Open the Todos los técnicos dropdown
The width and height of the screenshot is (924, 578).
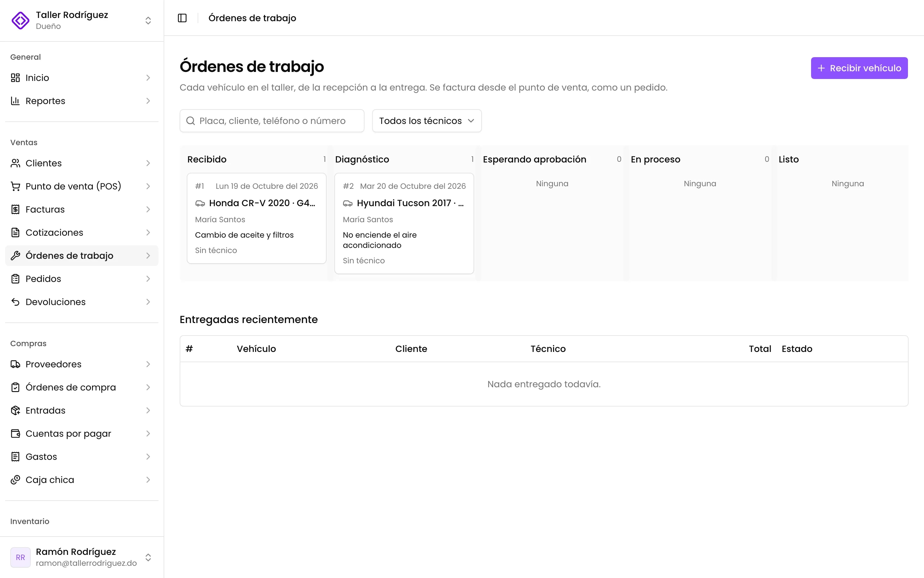[x=426, y=121]
